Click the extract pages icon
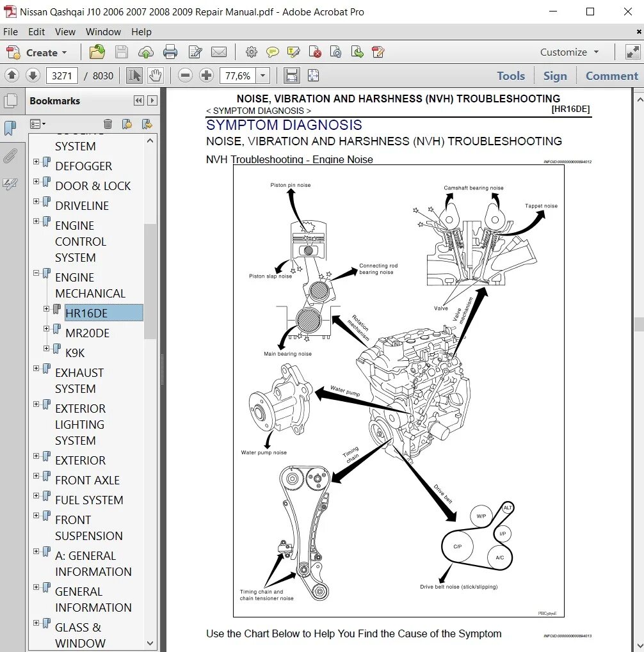 357,52
